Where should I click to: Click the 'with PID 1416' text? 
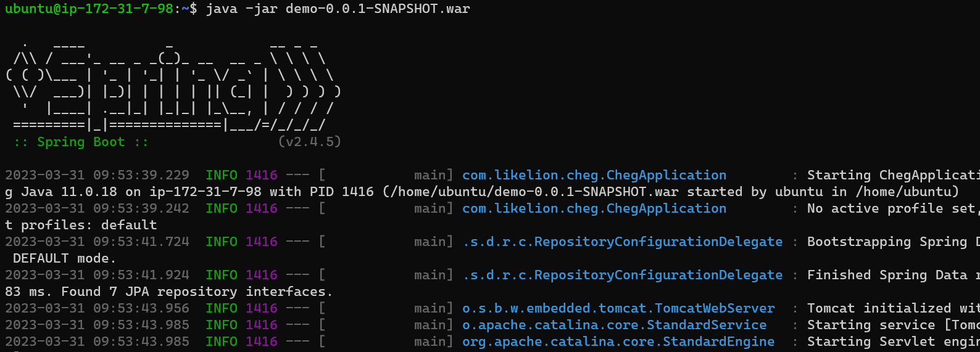[322, 192]
